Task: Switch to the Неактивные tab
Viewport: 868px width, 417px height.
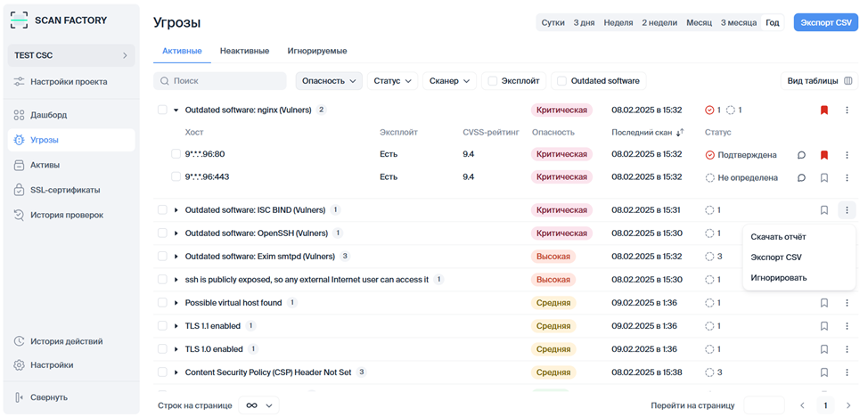Action: click(244, 51)
